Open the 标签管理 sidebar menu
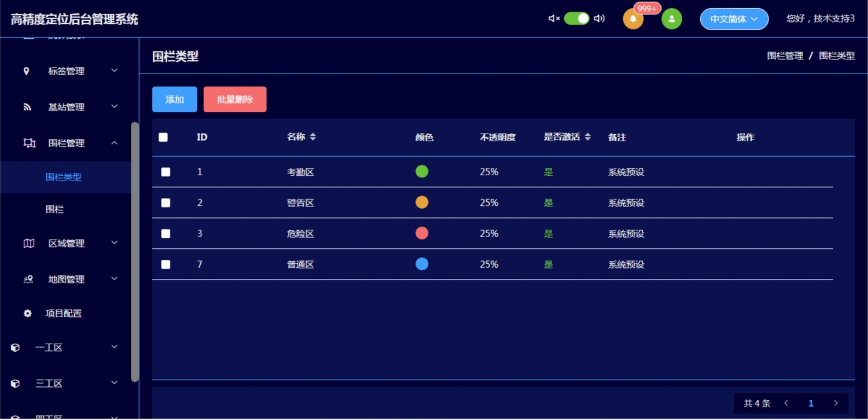868x420 pixels. click(x=65, y=71)
